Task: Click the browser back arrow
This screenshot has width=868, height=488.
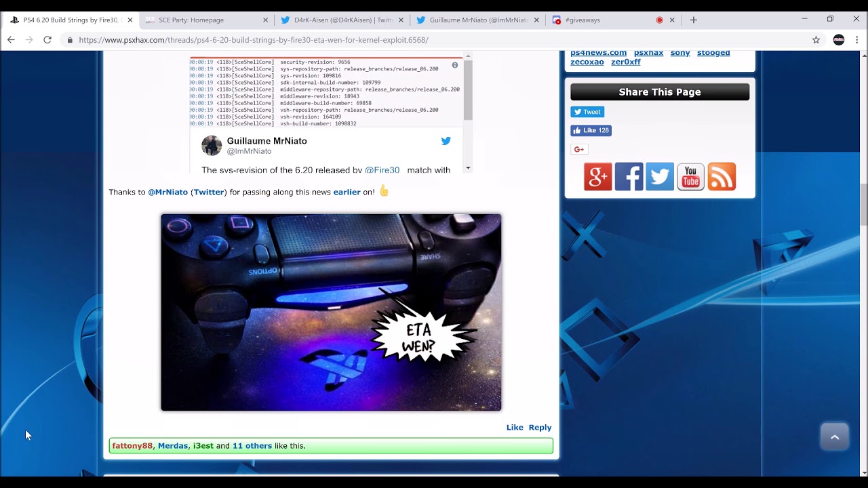Action: 11,40
